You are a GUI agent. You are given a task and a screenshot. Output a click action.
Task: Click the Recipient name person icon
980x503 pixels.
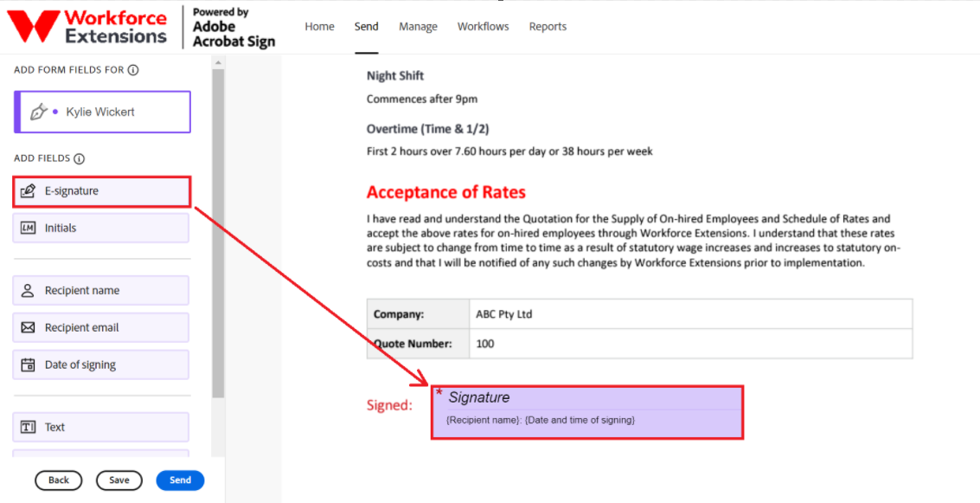pyautogui.click(x=28, y=291)
